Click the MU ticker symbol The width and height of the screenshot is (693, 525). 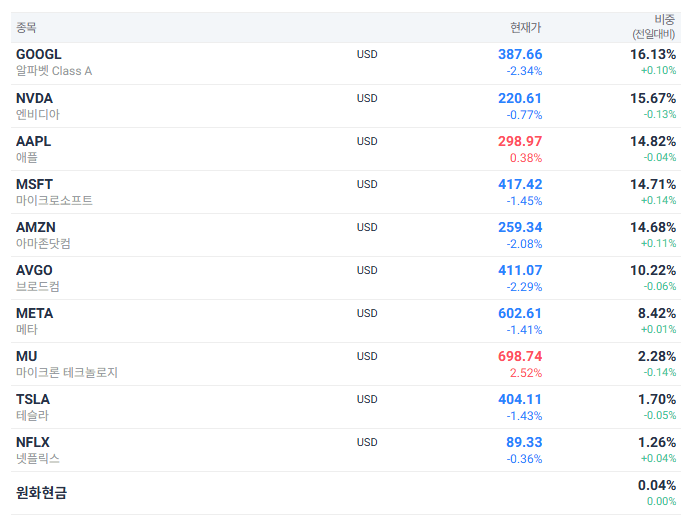point(27,356)
